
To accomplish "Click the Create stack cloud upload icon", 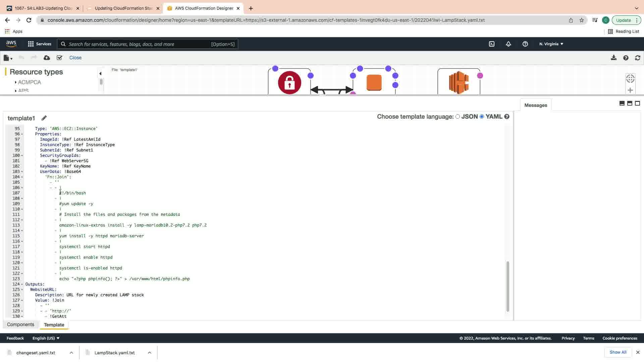I will click(x=47, y=58).
